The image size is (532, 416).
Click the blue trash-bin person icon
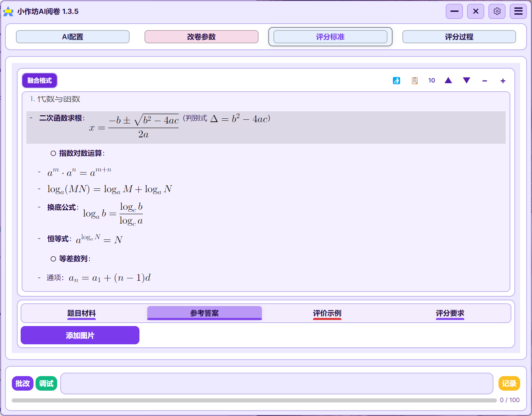click(x=396, y=80)
